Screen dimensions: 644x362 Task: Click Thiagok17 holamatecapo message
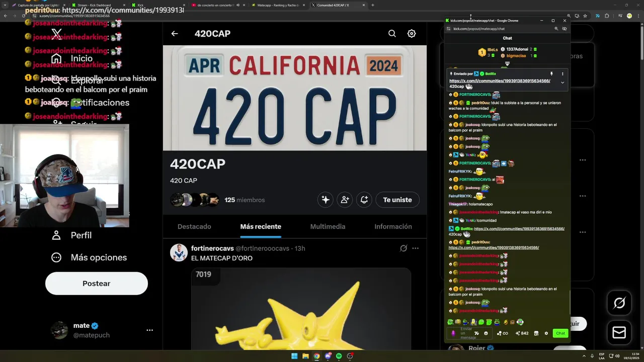point(470,204)
